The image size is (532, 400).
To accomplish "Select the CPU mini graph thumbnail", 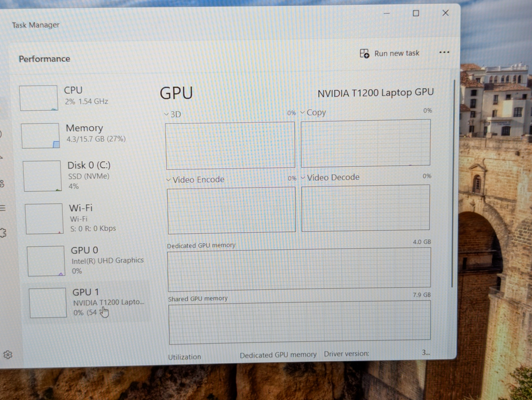I will point(38,98).
